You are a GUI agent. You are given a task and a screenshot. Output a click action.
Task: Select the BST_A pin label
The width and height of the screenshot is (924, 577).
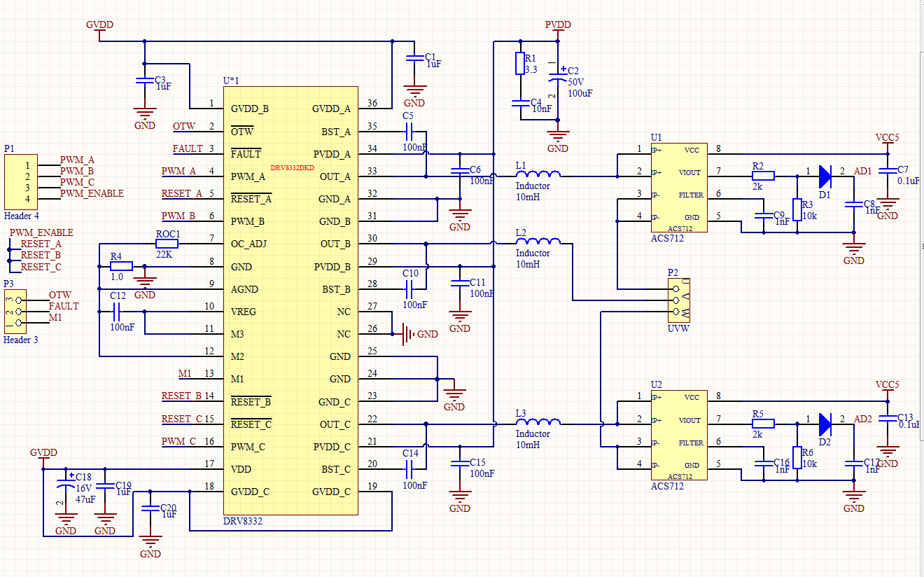tap(335, 132)
